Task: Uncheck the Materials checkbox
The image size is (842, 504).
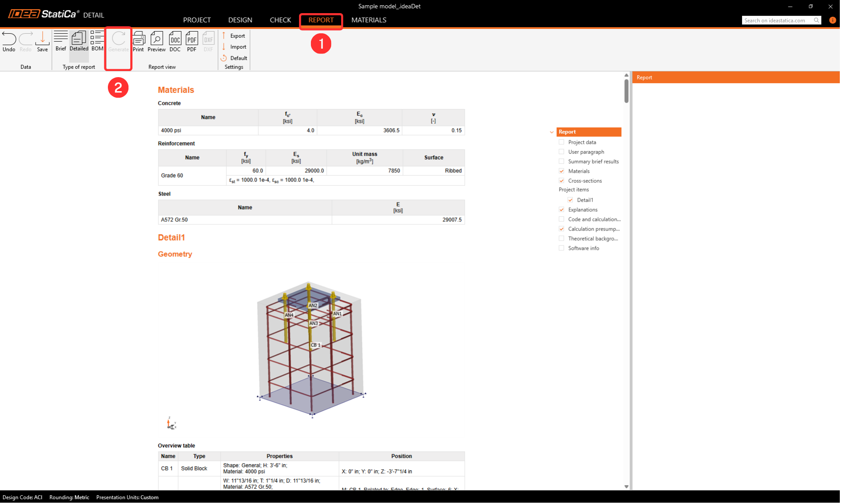Action: coord(561,171)
